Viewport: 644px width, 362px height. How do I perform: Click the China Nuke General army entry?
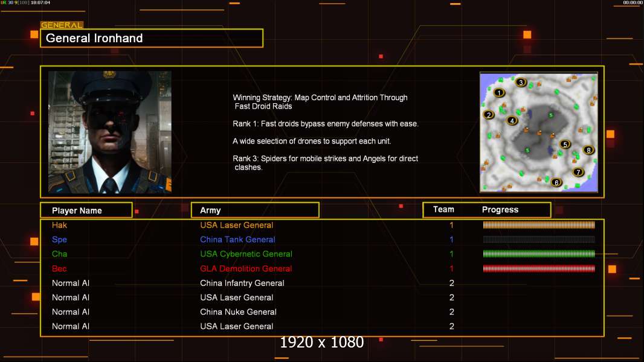click(238, 312)
